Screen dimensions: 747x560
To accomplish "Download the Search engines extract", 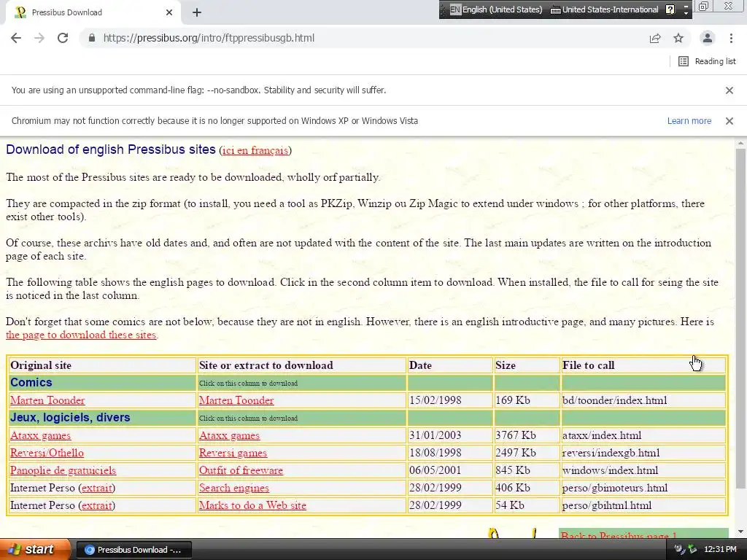I will [234, 488].
